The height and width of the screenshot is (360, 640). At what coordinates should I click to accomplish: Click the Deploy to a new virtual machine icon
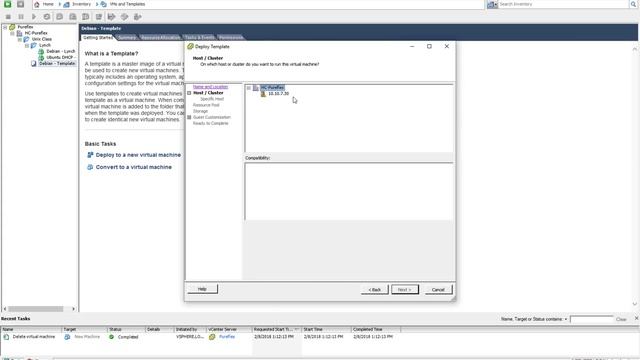pyautogui.click(x=90, y=155)
